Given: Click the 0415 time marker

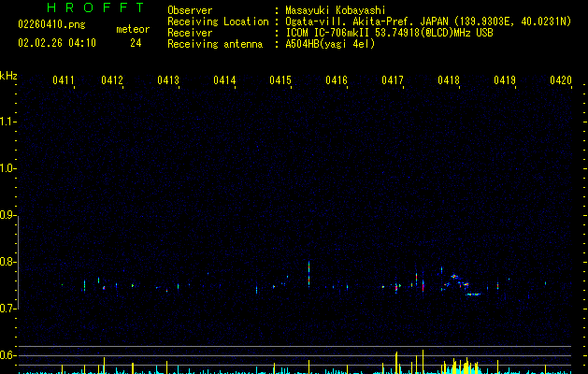Looking at the screenshot, I should point(280,80).
